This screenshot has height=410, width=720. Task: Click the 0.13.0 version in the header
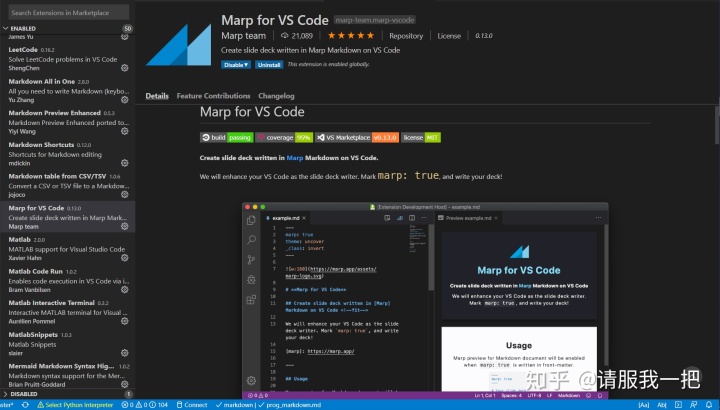(x=484, y=36)
